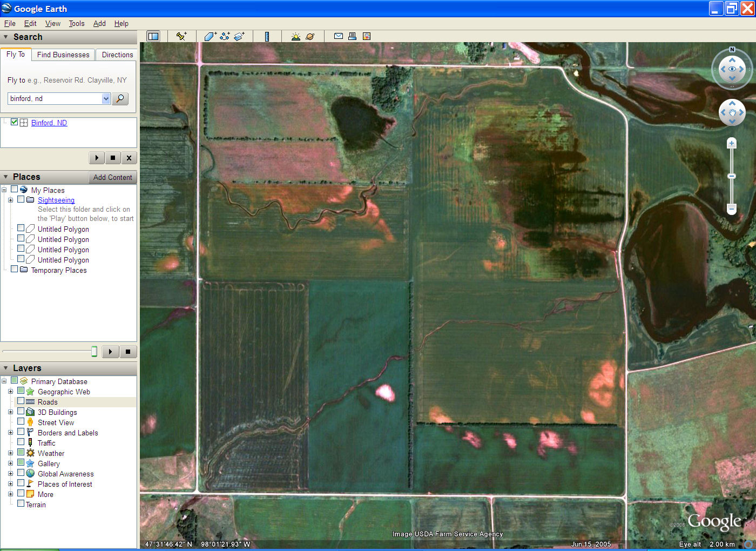Click the move joystick hand control
Image resolution: width=756 pixels, height=551 pixels.
click(732, 112)
